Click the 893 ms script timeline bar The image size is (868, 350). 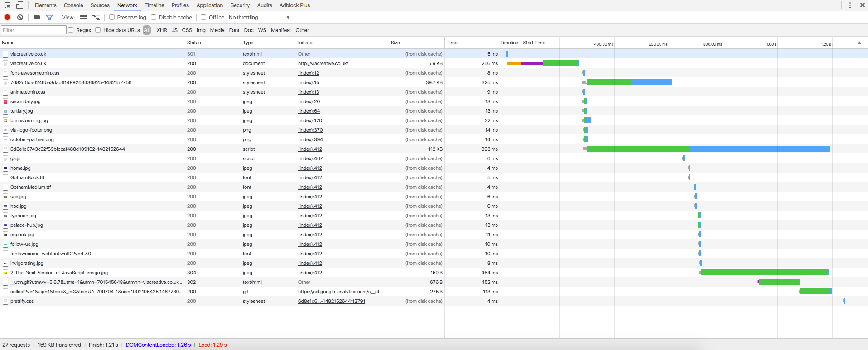706,149
